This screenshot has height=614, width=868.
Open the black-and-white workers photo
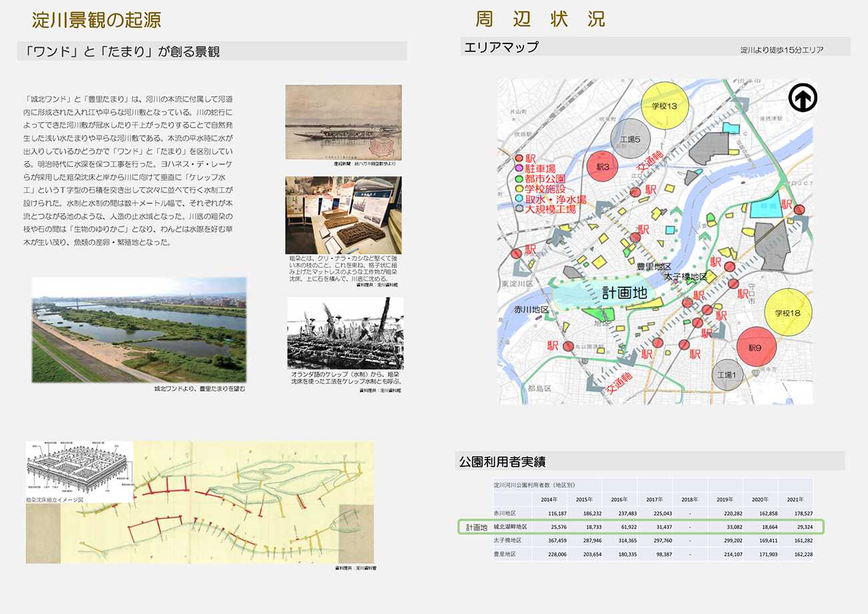click(x=345, y=333)
